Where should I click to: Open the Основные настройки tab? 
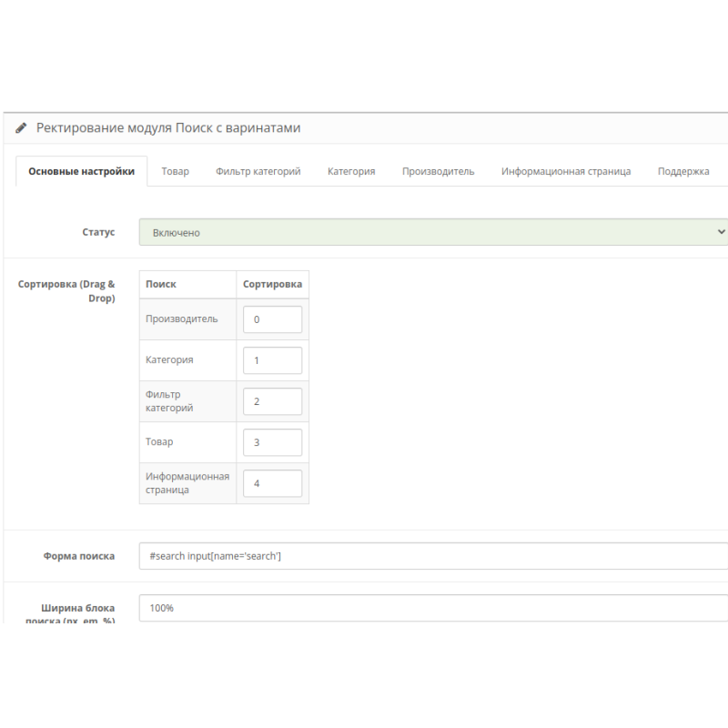[x=82, y=171]
